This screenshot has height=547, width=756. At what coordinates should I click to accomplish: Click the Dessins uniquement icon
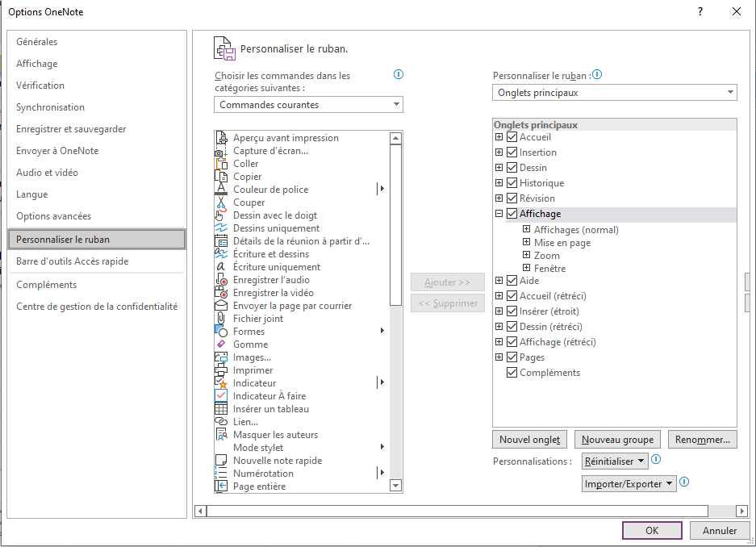221,228
